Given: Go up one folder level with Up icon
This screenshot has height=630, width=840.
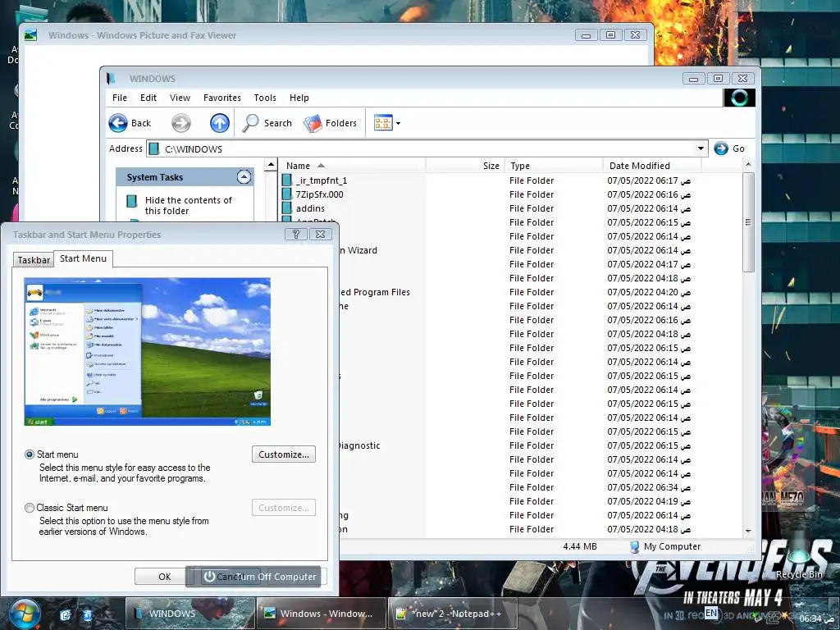Looking at the screenshot, I should pyautogui.click(x=219, y=123).
